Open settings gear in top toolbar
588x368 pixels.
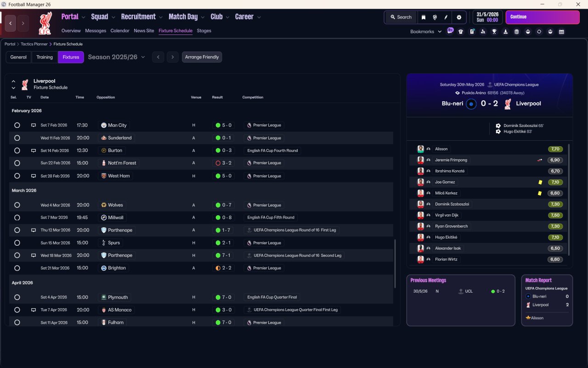pos(459,17)
